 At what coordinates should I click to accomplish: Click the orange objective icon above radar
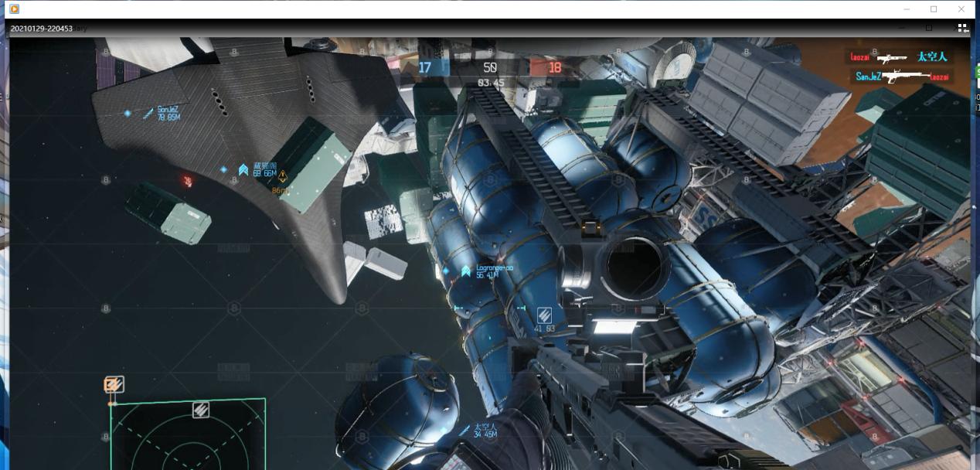pyautogui.click(x=114, y=384)
